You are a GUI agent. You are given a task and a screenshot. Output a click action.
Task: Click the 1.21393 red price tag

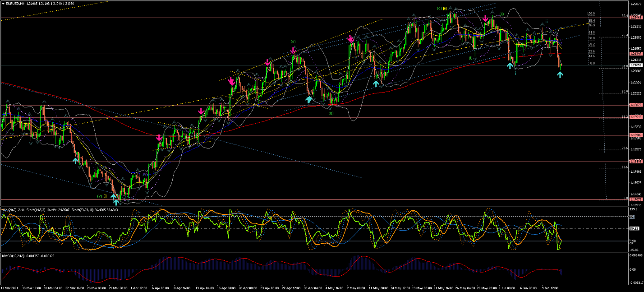[x=635, y=54]
